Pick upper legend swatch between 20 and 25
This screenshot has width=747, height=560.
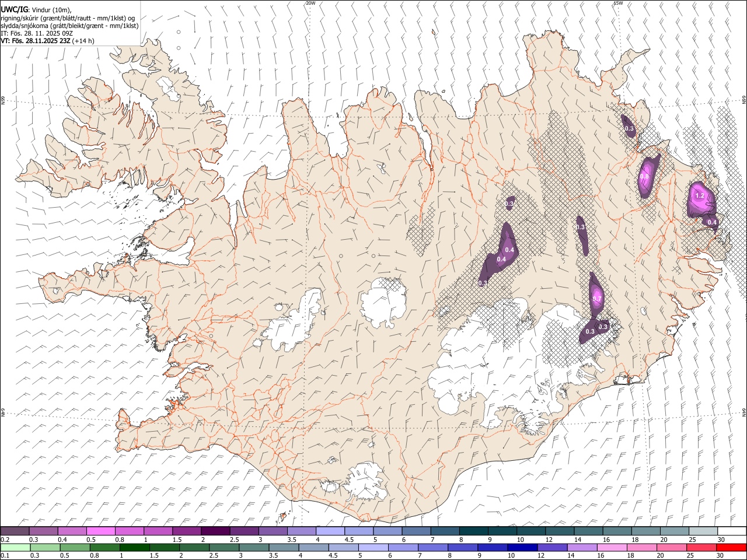(675, 531)
